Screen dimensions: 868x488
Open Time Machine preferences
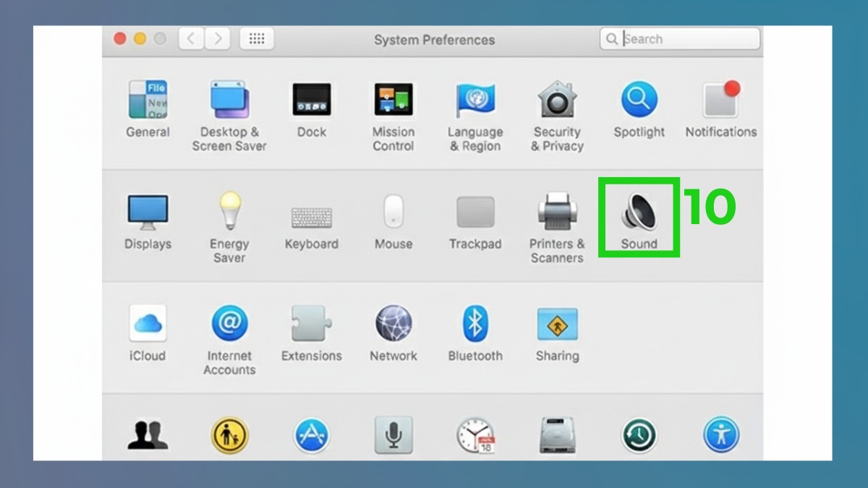click(x=639, y=434)
